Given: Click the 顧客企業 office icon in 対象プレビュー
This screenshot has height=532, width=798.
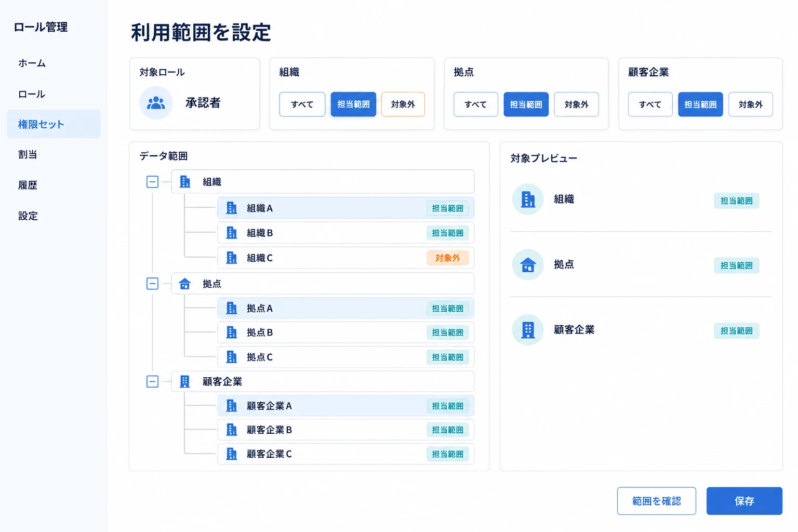Looking at the screenshot, I should coord(528,330).
